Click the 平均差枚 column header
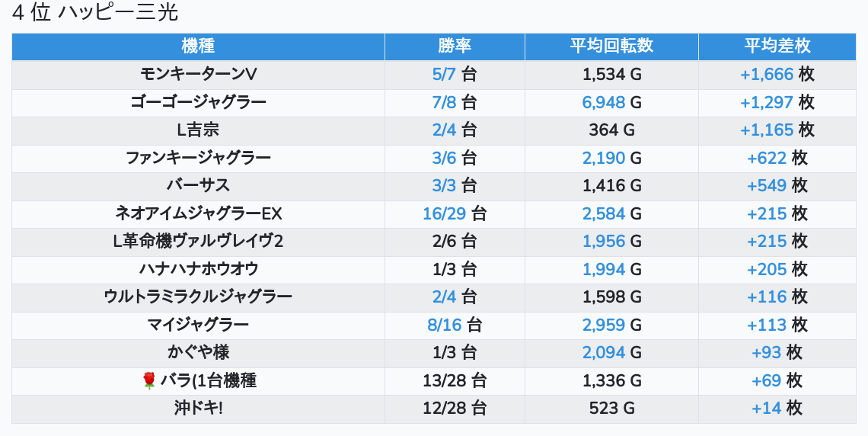This screenshot has height=436, width=868. tap(777, 46)
